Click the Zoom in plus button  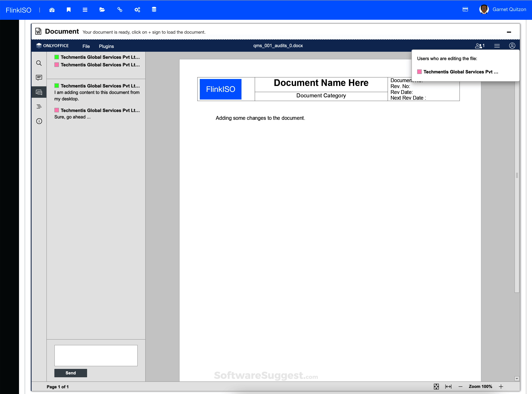pos(501,387)
